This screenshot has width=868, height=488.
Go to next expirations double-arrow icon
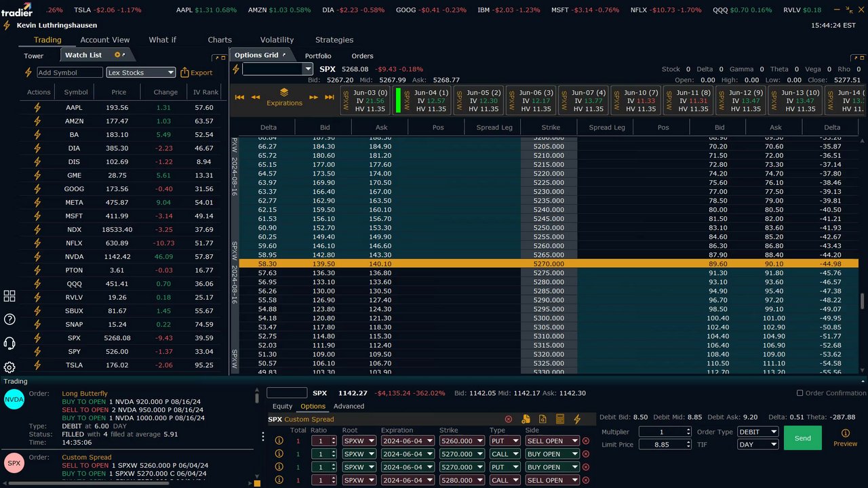tap(313, 97)
